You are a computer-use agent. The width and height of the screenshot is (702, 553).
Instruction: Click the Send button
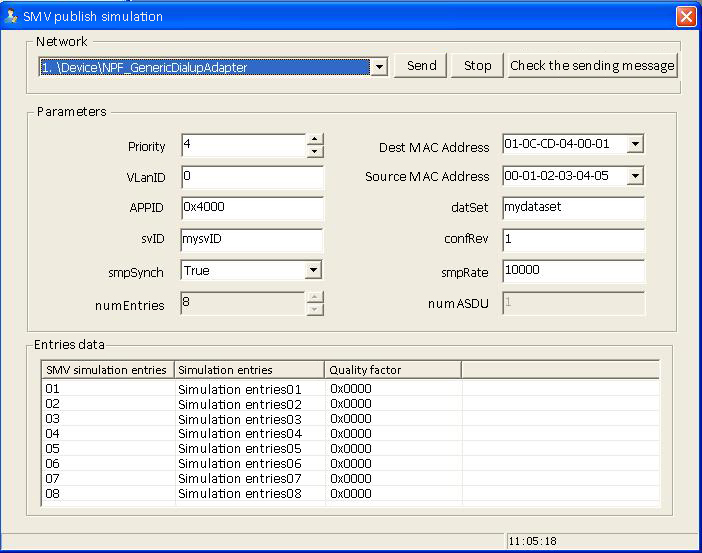[421, 66]
